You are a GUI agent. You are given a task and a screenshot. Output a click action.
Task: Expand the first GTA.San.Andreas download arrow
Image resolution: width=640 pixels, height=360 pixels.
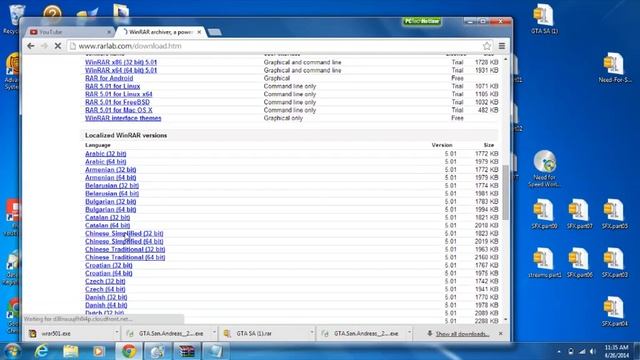[x=214, y=333]
